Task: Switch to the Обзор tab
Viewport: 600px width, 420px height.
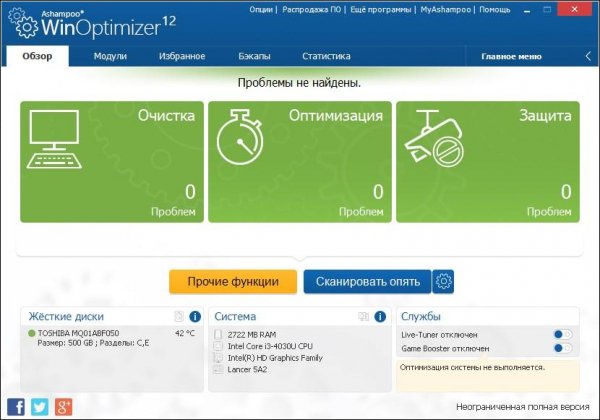Action: click(x=38, y=56)
